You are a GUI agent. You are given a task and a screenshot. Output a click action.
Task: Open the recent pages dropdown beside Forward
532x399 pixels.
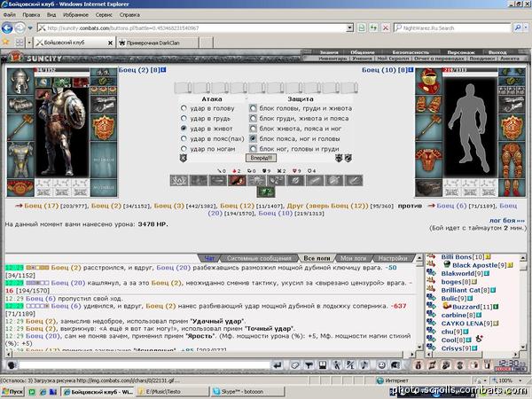(x=30, y=27)
